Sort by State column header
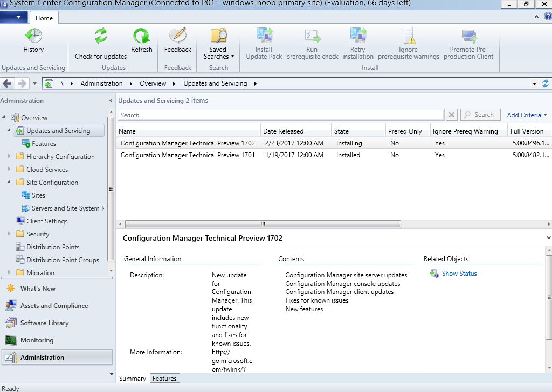 tap(358, 131)
